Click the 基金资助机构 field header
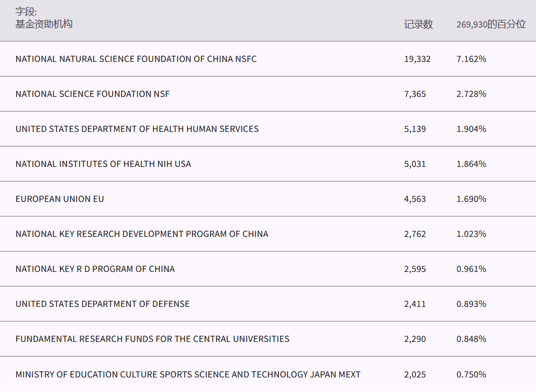The width and height of the screenshot is (536, 392). coord(44,24)
